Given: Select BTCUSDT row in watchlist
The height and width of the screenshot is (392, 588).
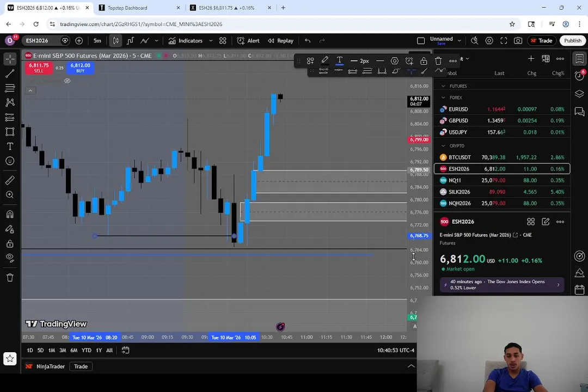Looking at the screenshot, I should tap(502, 157).
